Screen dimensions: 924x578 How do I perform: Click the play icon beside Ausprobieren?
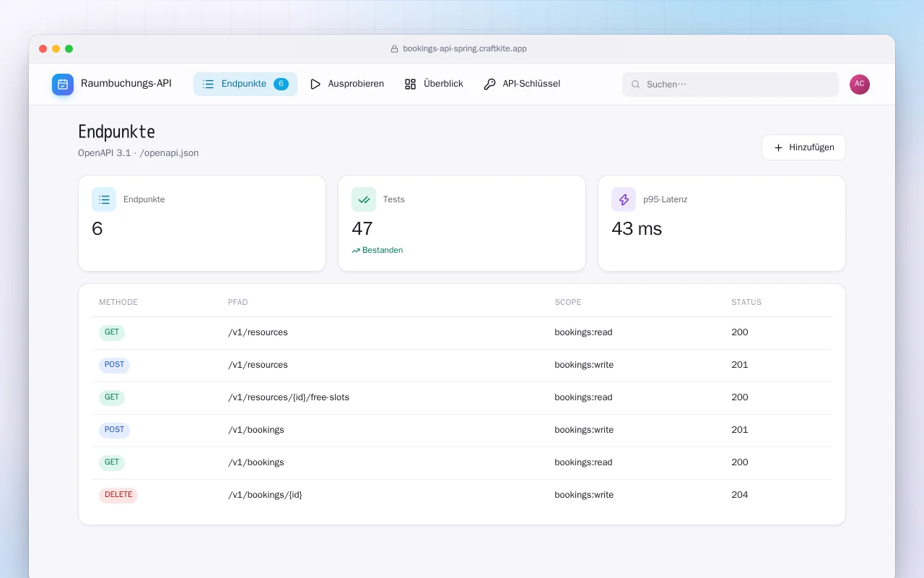point(315,84)
